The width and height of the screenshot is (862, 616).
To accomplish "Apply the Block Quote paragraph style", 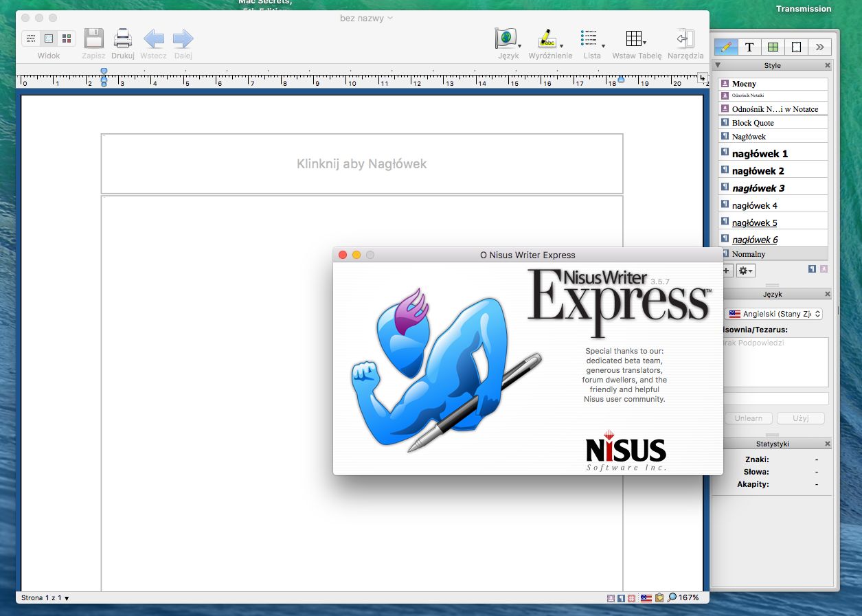I will [773, 122].
